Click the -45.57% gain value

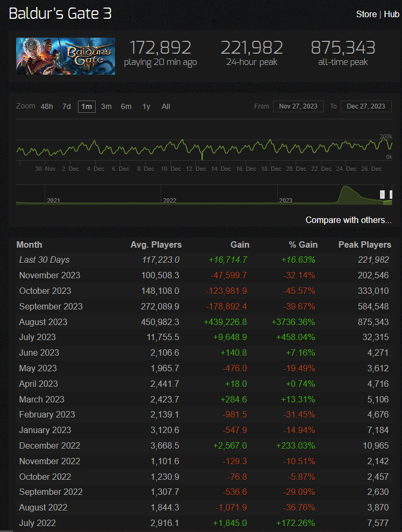pos(299,291)
